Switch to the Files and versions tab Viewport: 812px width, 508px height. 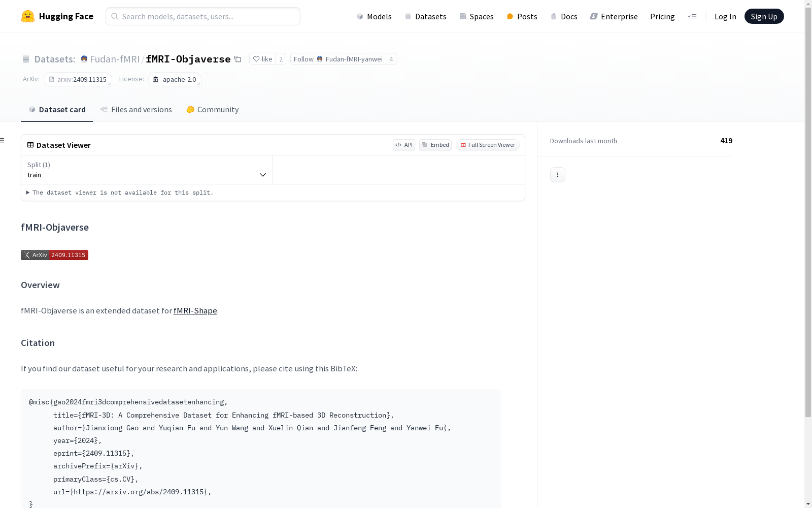point(136,110)
